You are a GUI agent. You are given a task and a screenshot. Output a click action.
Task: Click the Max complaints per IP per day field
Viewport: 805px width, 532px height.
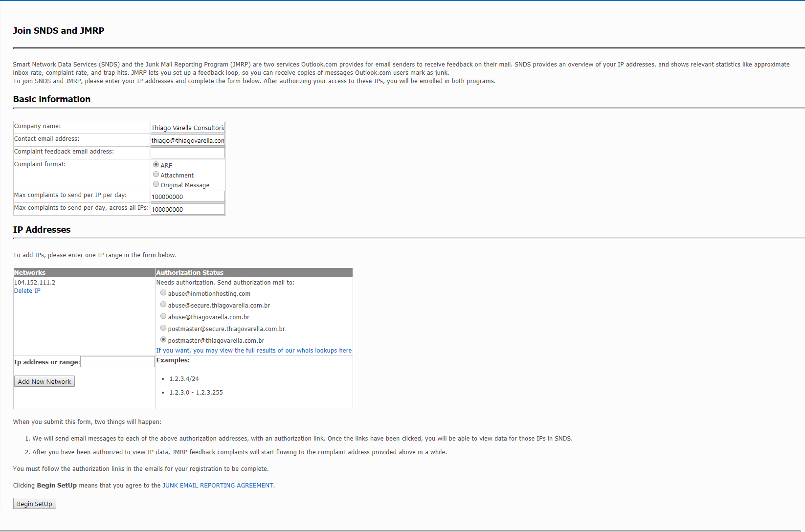pyautogui.click(x=188, y=197)
